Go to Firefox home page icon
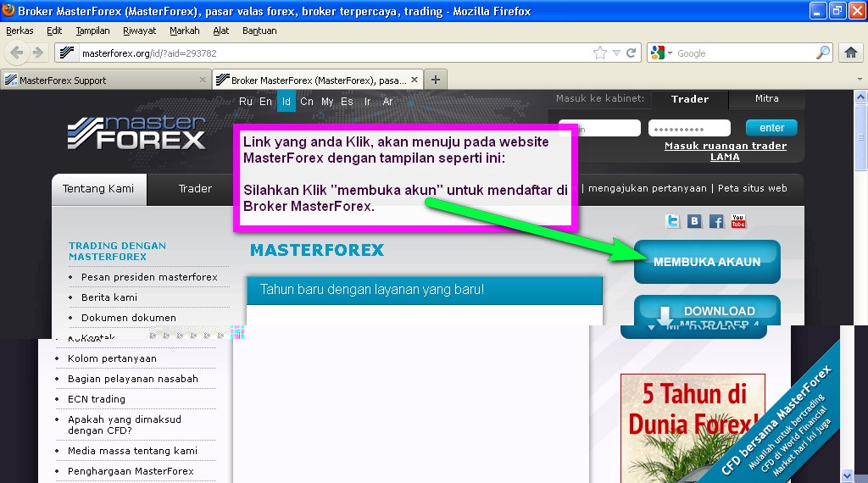 tap(851, 53)
